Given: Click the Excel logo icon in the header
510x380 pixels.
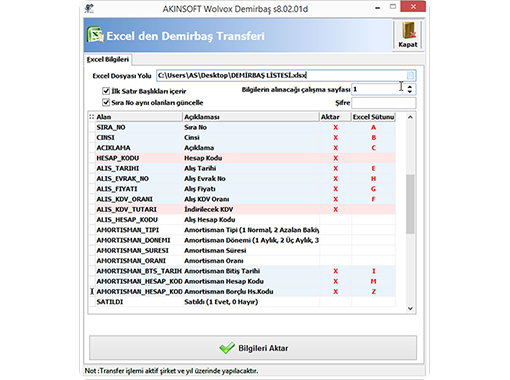Looking at the screenshot, I should tap(95, 35).
